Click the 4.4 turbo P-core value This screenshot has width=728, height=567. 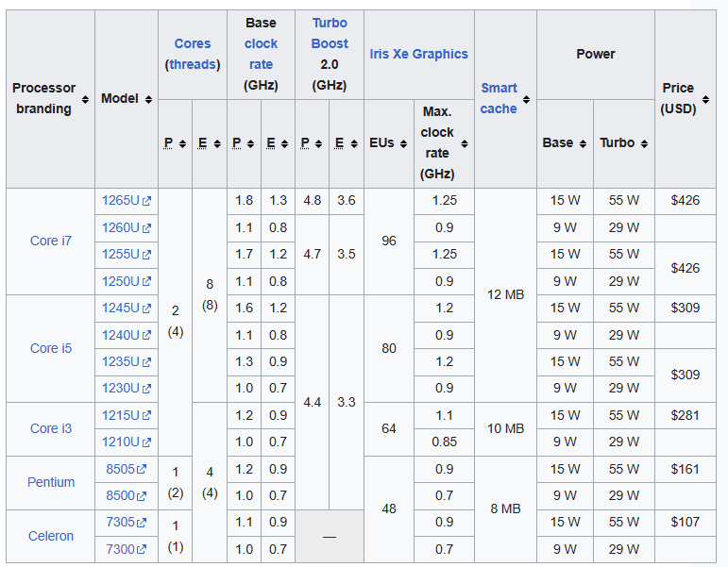point(312,402)
